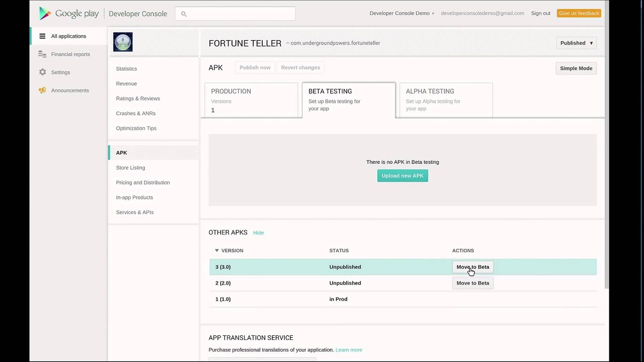Open Settings in the sidebar

[60, 72]
